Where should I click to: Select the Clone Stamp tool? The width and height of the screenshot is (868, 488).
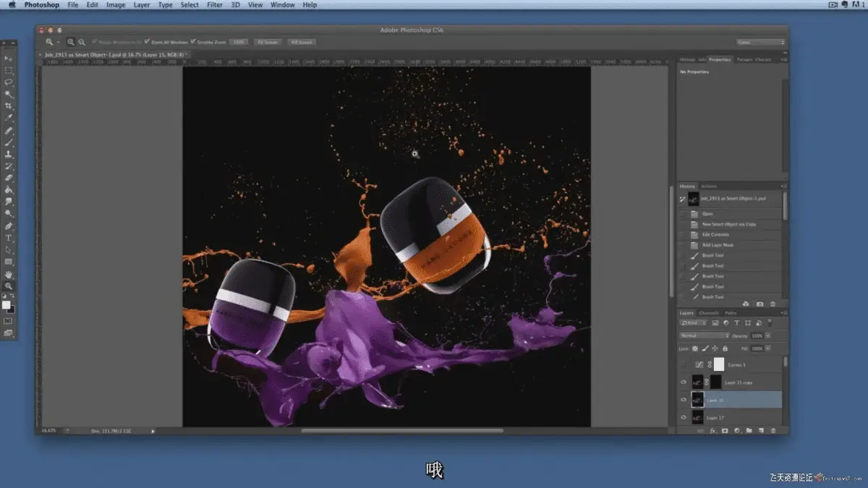click(x=9, y=154)
